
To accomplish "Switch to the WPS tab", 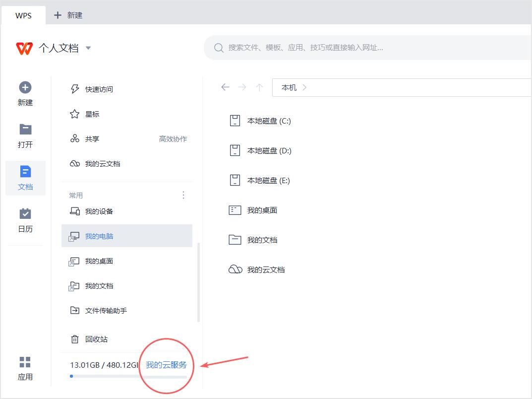I will (23, 15).
